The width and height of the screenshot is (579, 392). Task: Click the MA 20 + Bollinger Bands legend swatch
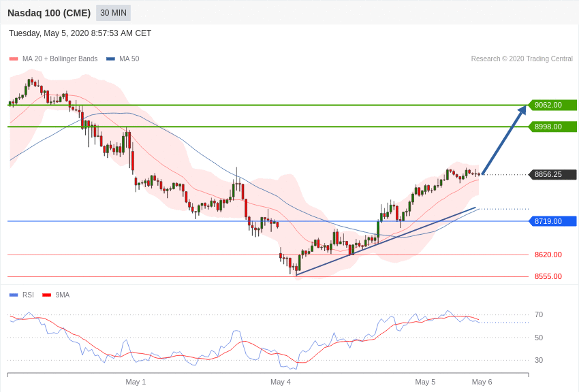pos(14,59)
